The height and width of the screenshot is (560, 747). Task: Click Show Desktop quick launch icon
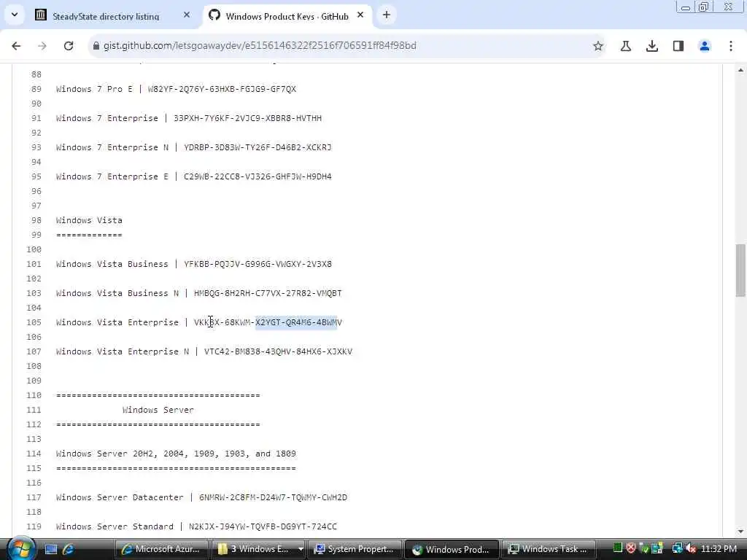pyautogui.click(x=51, y=550)
